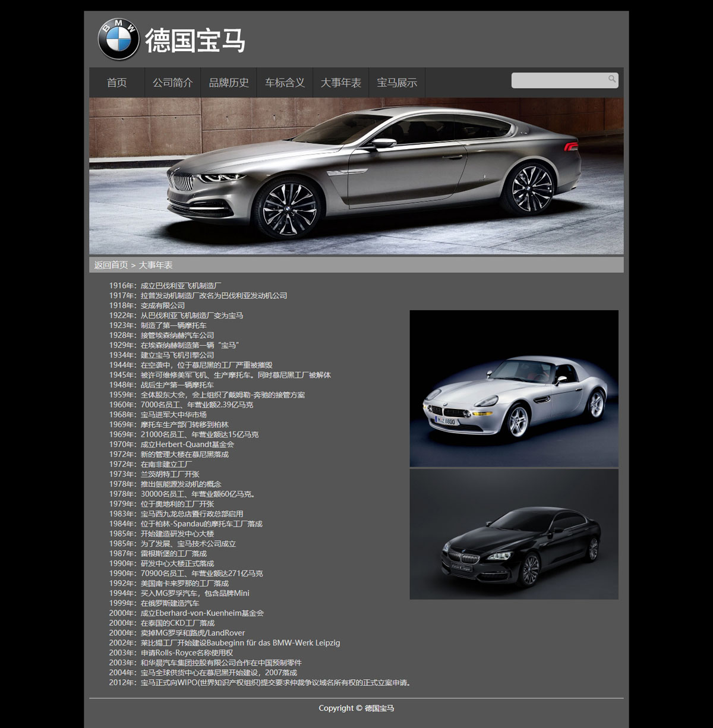Select the 1934年 建立宝马飞机引擎公司 line
The height and width of the screenshot is (728, 713).
[162, 355]
